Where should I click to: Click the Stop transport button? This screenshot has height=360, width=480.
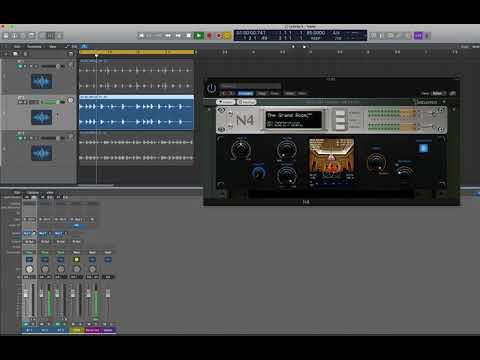(189, 35)
